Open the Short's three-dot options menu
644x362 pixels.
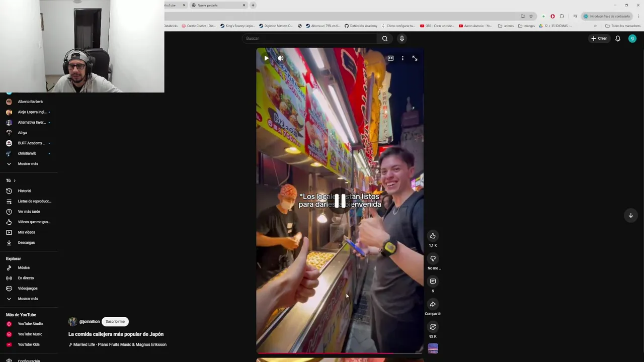click(403, 58)
